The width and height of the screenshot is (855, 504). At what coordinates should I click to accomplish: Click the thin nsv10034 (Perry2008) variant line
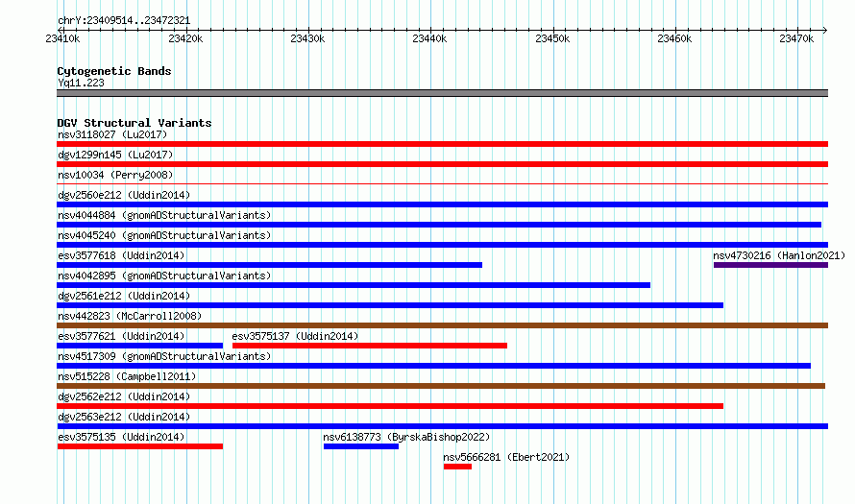(x=442, y=184)
